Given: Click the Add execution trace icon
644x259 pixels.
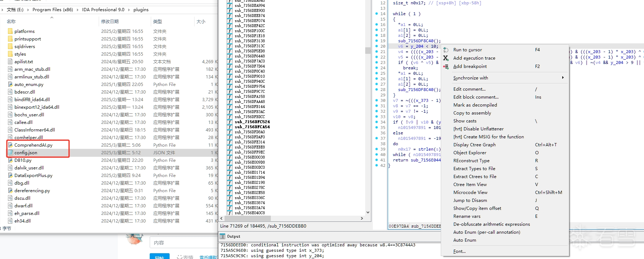Looking at the screenshot, I should 446,58.
